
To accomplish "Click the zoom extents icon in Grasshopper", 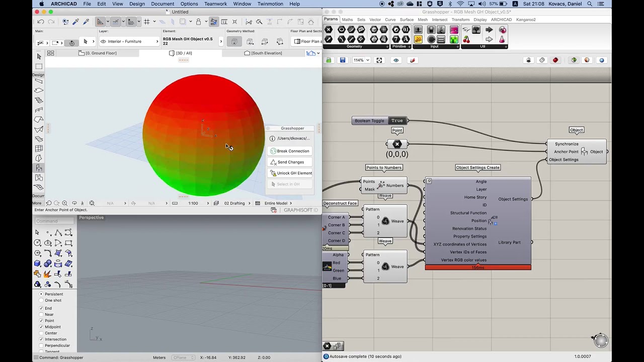I will tap(379, 60).
